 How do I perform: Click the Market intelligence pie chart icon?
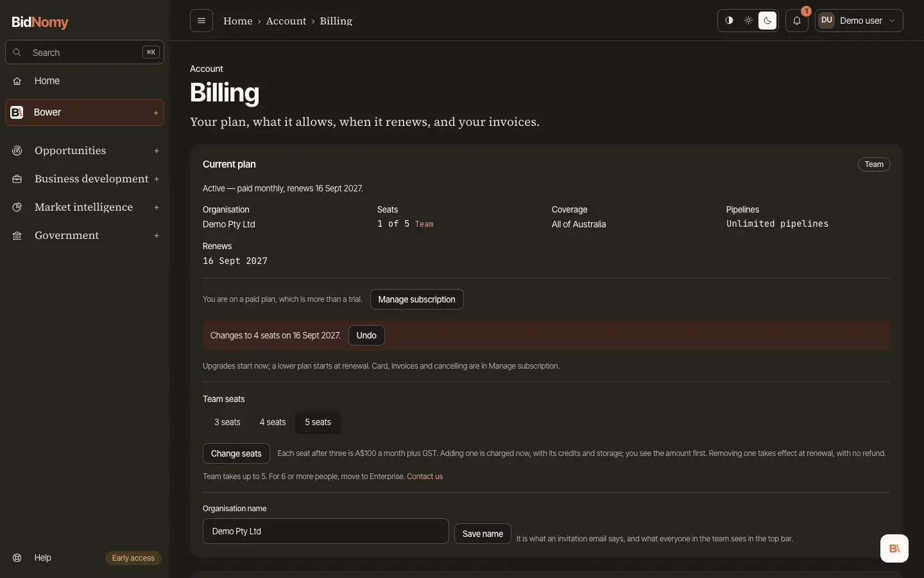click(17, 207)
